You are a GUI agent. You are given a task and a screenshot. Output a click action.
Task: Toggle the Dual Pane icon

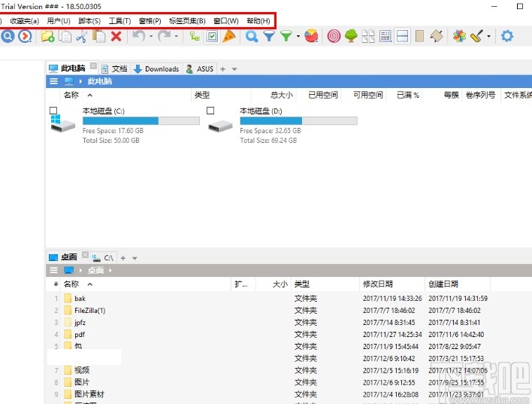pos(403,36)
